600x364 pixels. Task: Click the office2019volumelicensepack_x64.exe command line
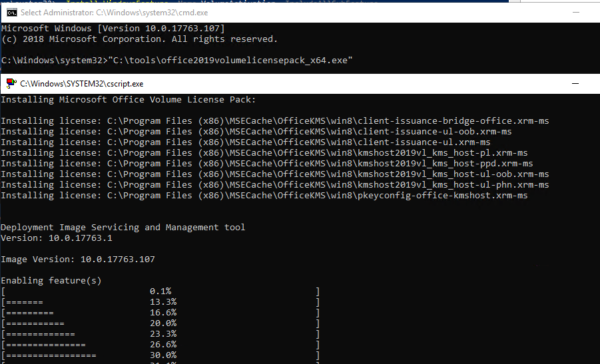[x=176, y=61]
